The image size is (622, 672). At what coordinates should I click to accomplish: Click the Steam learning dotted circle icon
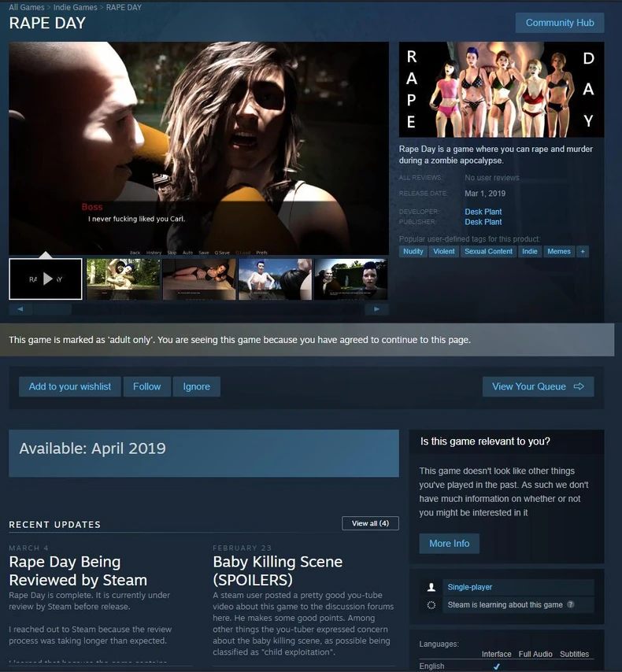[x=431, y=605]
